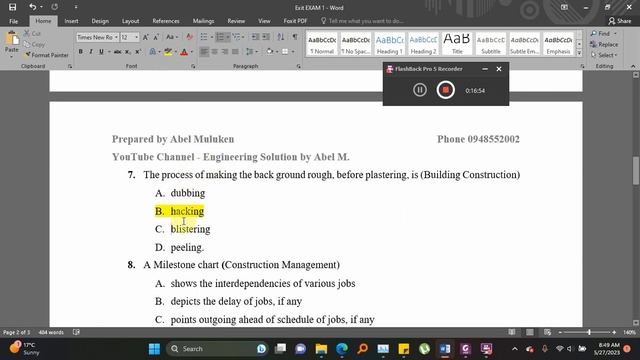This screenshot has width=640, height=360.
Task: Activate the Format Painter tool
Action: (x=46, y=55)
